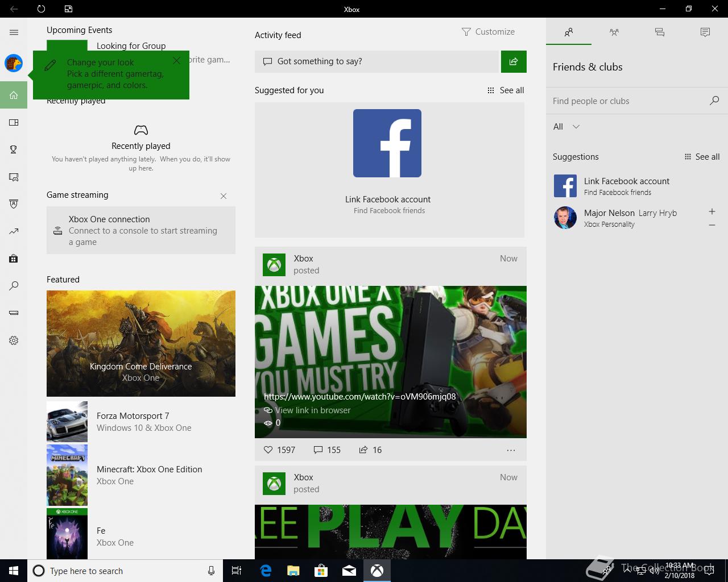The image size is (728, 582).
Task: Open Xbox One X games video thumbnail
Action: point(391,362)
